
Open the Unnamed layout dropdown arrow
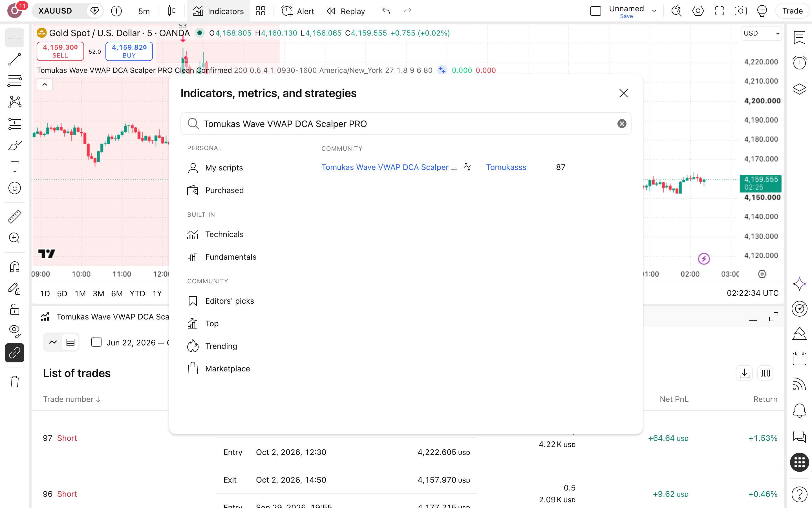(x=654, y=11)
